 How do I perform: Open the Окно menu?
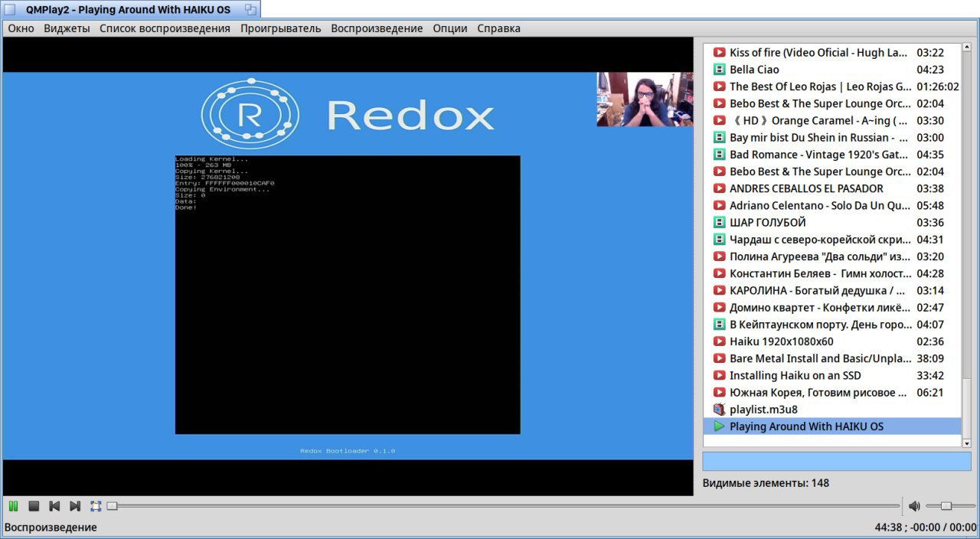(21, 28)
